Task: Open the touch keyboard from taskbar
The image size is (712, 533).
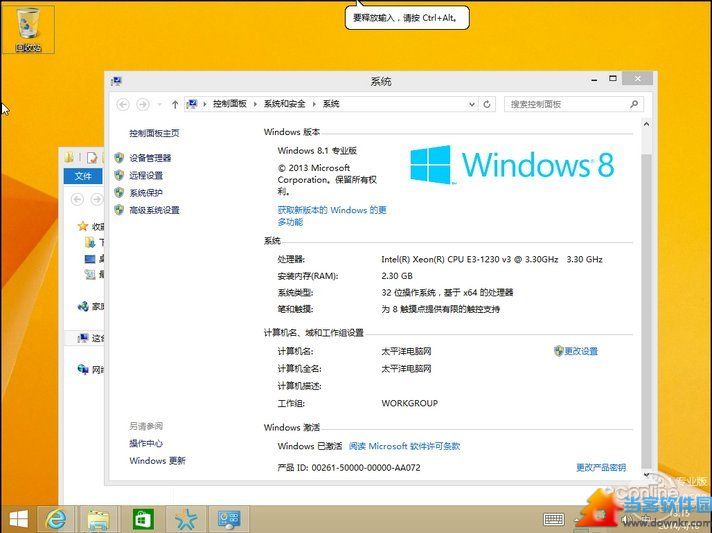Action: click(x=554, y=519)
